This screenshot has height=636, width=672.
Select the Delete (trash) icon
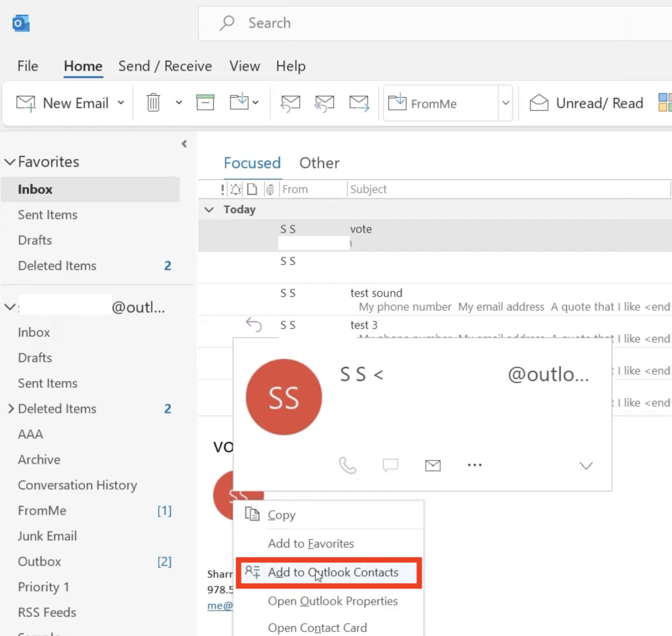[x=153, y=103]
